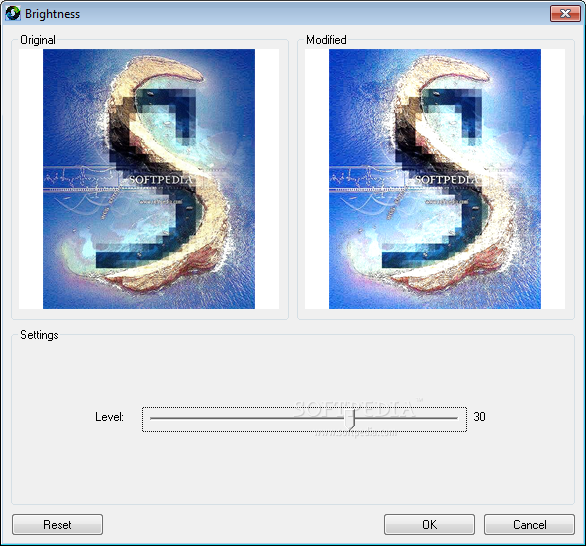Click the Reset button
Screen dimensions: 586x546
[x=57, y=524]
